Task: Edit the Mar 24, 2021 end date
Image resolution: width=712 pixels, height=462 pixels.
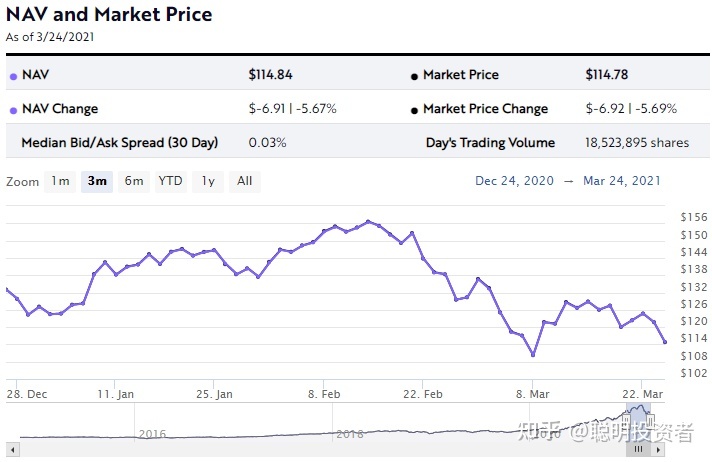Action: pos(622,181)
